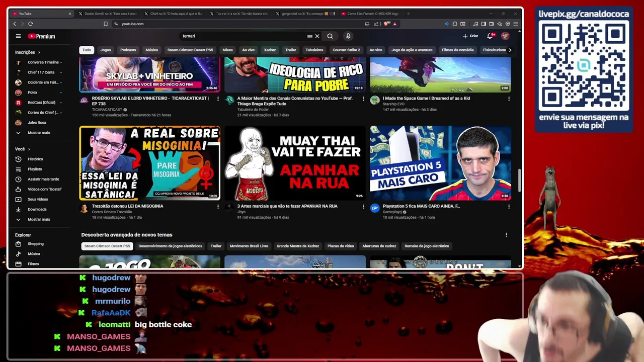644x362 pixels.
Task: Open the browser extensions puzzle icon
Action: 455,24
